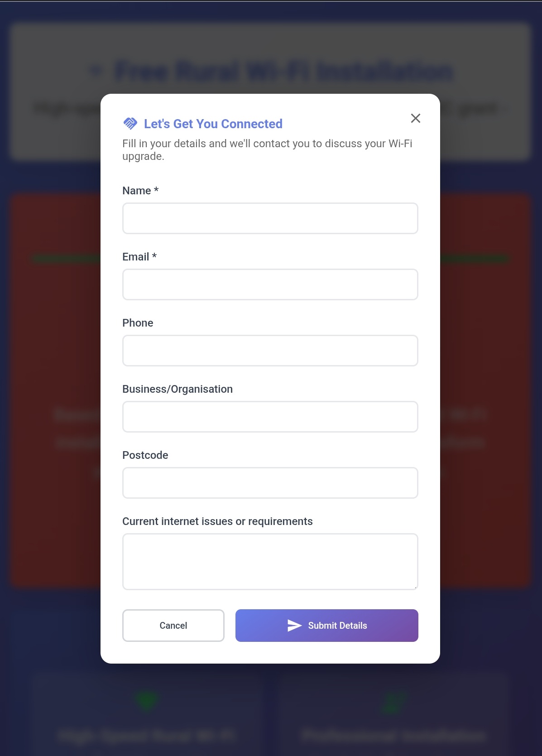Click inside the Email field

coord(270,284)
